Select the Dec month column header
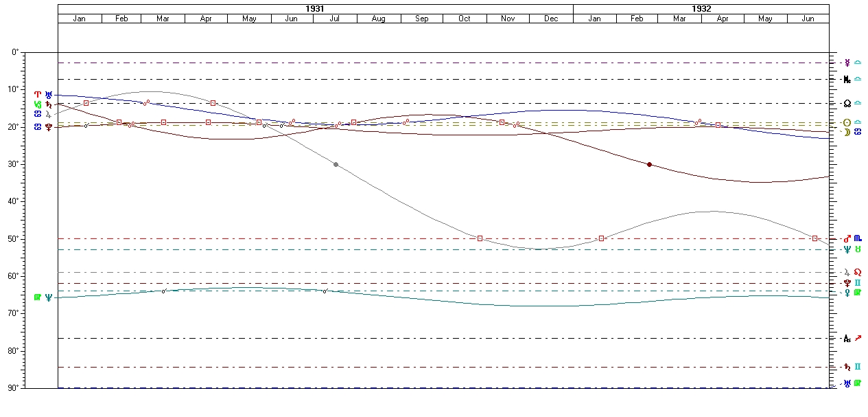 (x=551, y=19)
